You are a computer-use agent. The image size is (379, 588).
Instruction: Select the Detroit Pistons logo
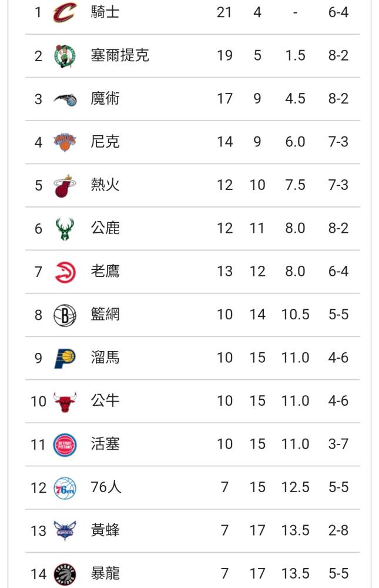click(65, 445)
